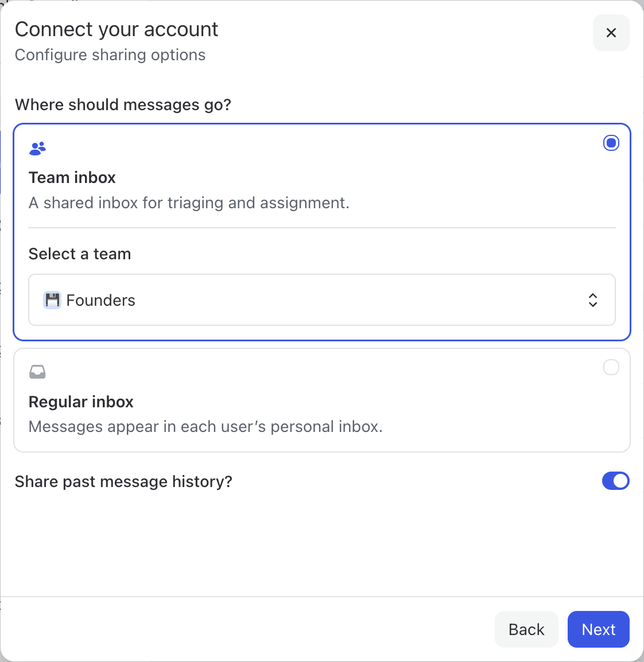Open the Select a team dropdown

tap(321, 300)
